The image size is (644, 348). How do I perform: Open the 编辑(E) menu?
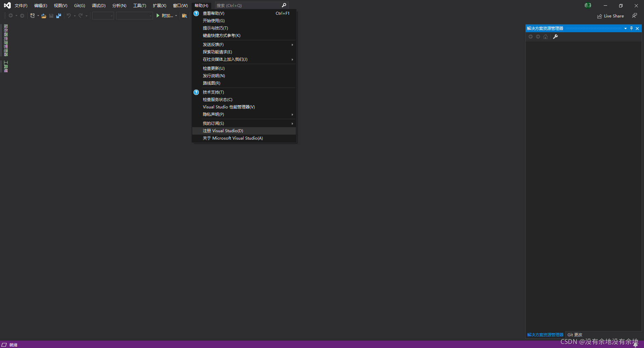[41, 6]
